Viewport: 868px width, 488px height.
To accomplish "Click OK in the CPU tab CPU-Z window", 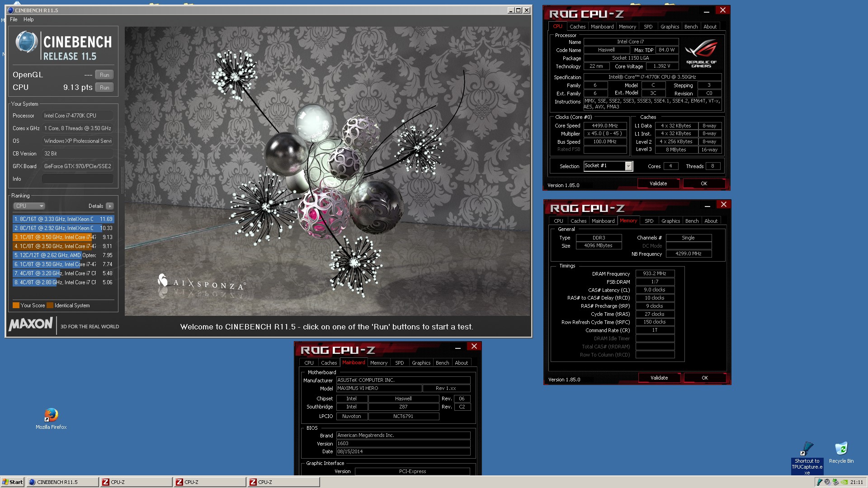I will [x=704, y=183].
